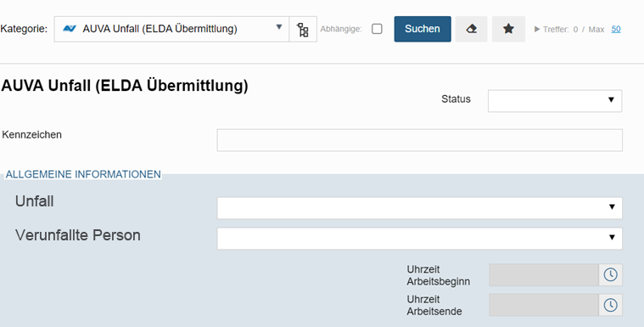Image resolution: width=644 pixels, height=327 pixels.
Task: Expand the Verunfallte Person dropdown
Action: (x=419, y=239)
